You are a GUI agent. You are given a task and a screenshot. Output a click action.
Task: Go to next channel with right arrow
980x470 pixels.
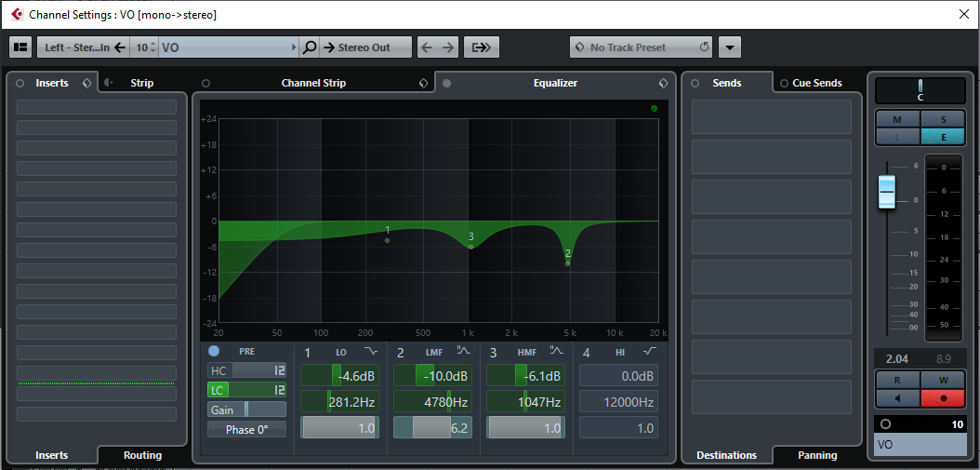click(x=447, y=47)
